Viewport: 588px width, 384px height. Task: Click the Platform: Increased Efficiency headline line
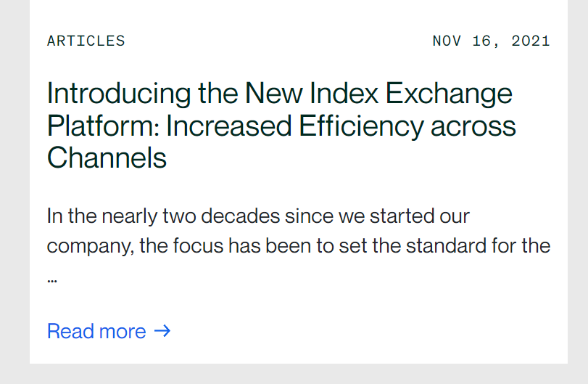[x=281, y=126]
